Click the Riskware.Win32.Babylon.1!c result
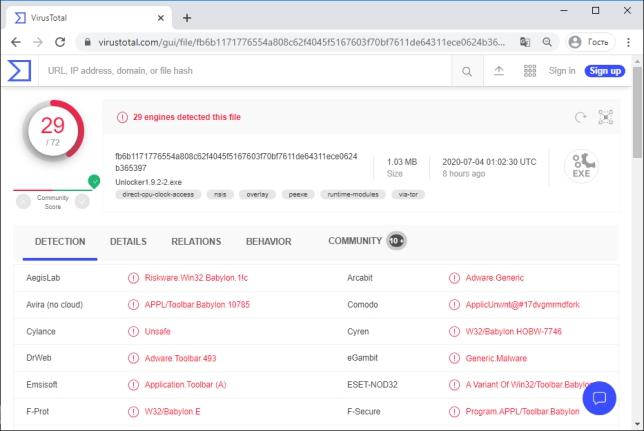The image size is (644, 431). coord(196,278)
